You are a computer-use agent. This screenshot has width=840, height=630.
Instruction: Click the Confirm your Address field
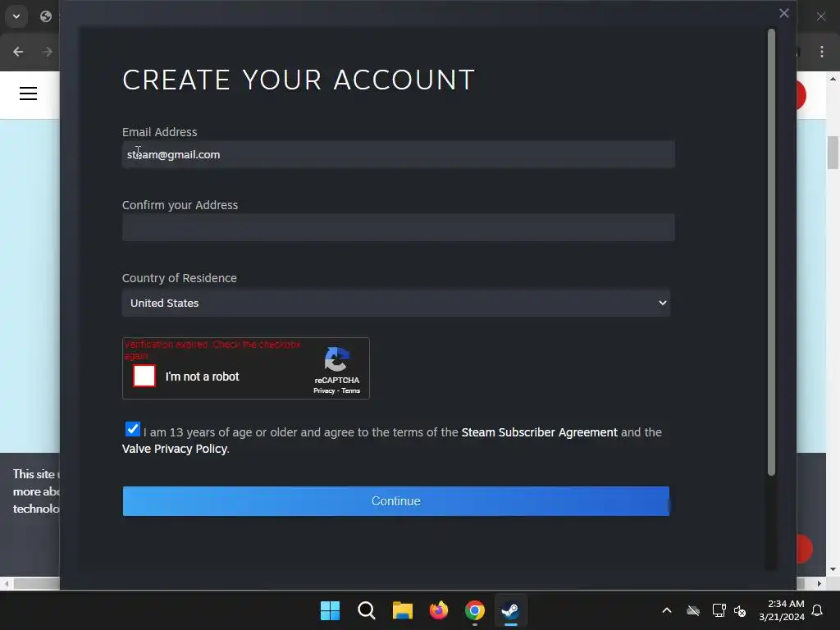point(398,227)
